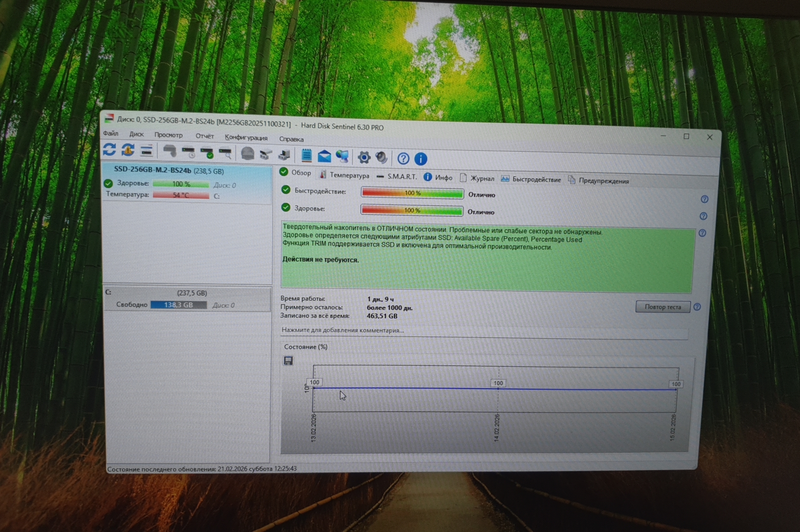Image resolution: width=800 pixels, height=532 pixels.
Task: Open the Конфигурация menu
Action: tap(246, 137)
